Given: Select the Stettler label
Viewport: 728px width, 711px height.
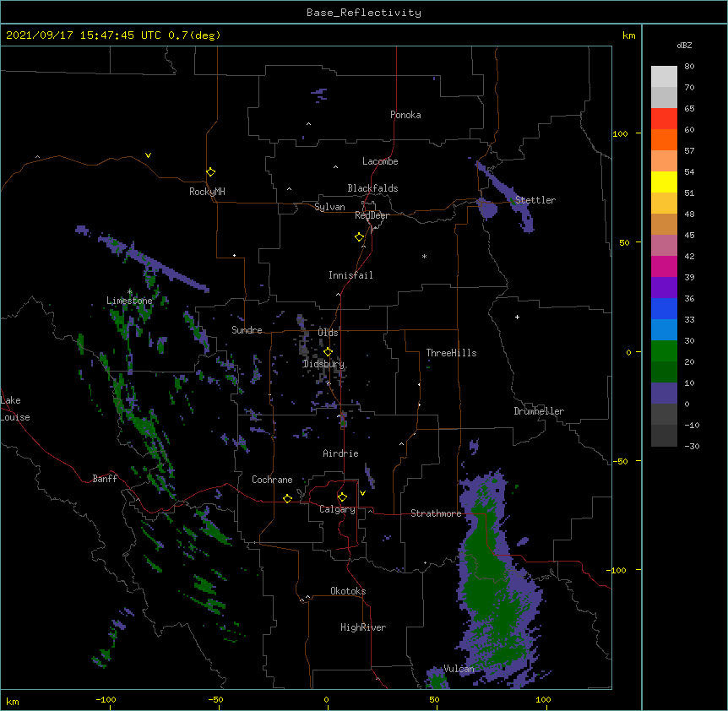Looking at the screenshot, I should 535,200.
